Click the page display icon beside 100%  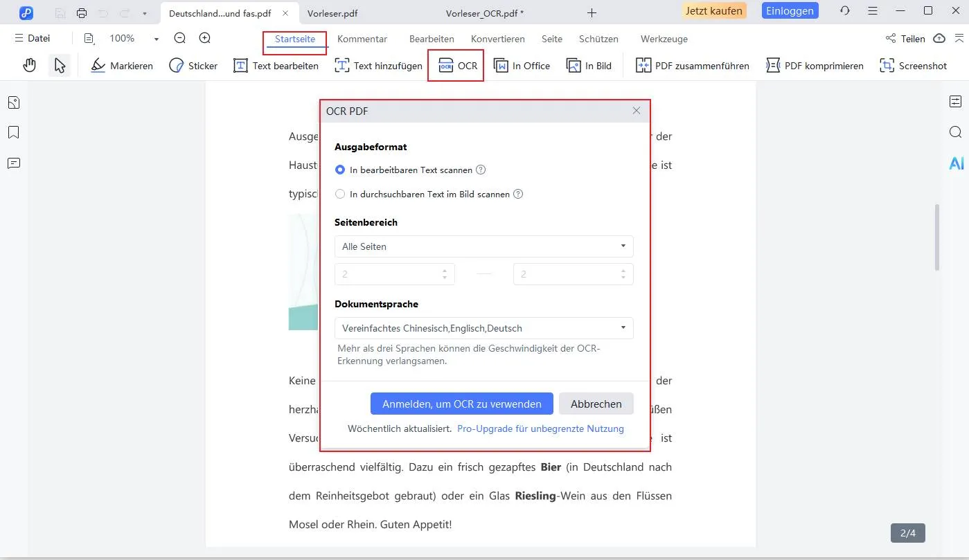[x=89, y=39]
